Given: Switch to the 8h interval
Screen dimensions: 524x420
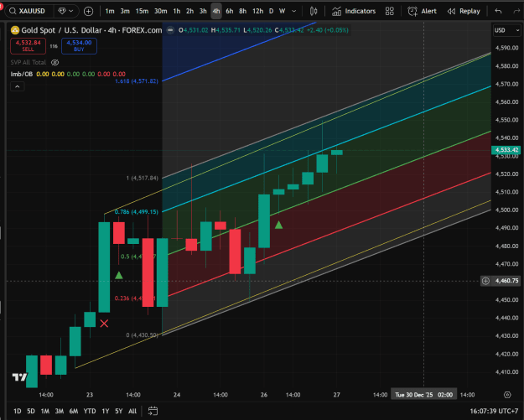Looking at the screenshot, I should coord(242,11).
